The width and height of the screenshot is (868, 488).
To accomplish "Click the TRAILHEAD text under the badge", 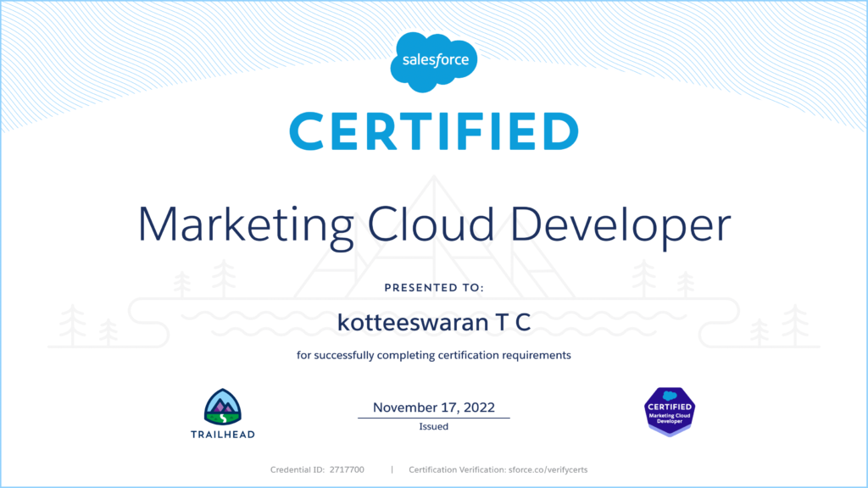I will point(223,435).
